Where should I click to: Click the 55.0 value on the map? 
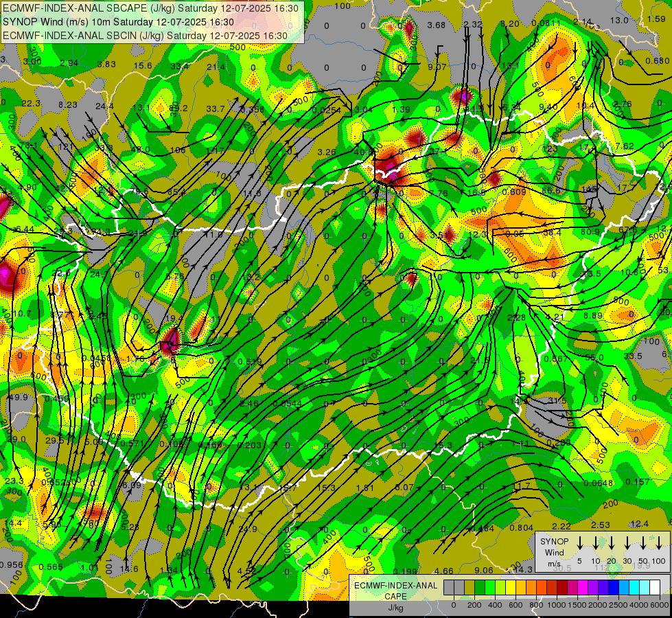594,357
